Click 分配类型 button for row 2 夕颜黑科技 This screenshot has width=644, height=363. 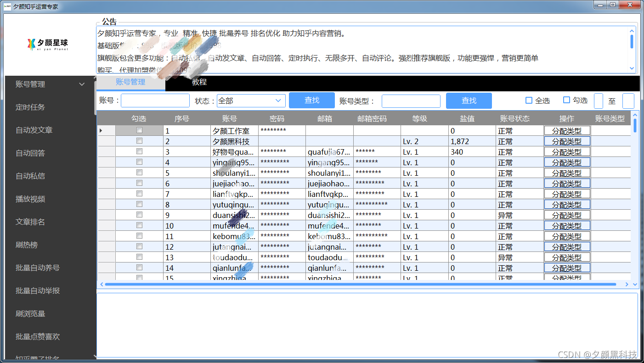(567, 141)
